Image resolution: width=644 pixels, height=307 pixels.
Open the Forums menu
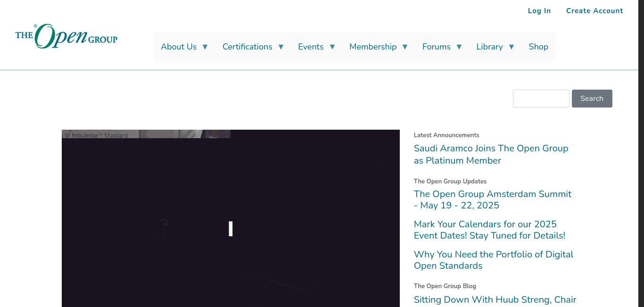437,47
